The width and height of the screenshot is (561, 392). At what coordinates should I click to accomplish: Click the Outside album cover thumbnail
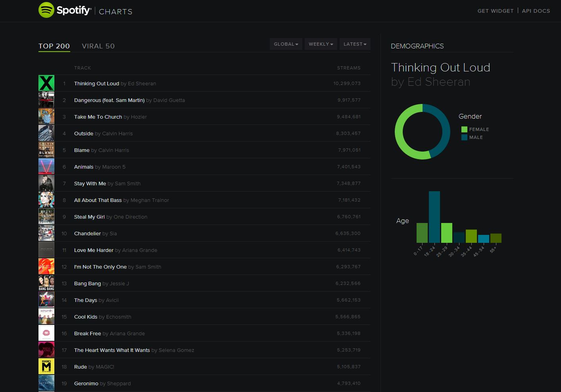(x=46, y=133)
